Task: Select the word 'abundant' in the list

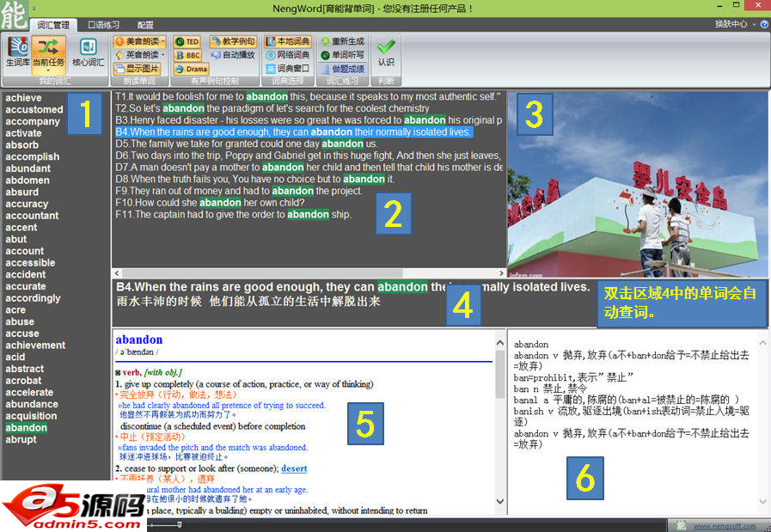Action: click(28, 168)
